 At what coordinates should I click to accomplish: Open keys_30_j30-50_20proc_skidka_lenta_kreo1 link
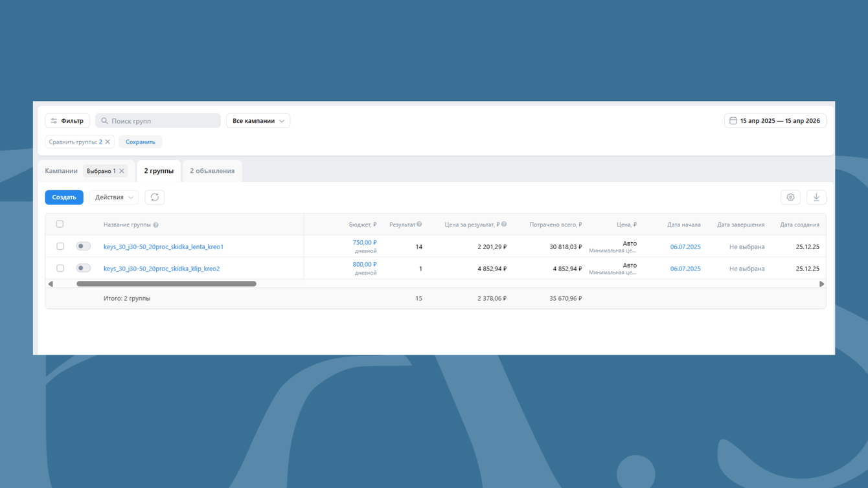(x=163, y=247)
